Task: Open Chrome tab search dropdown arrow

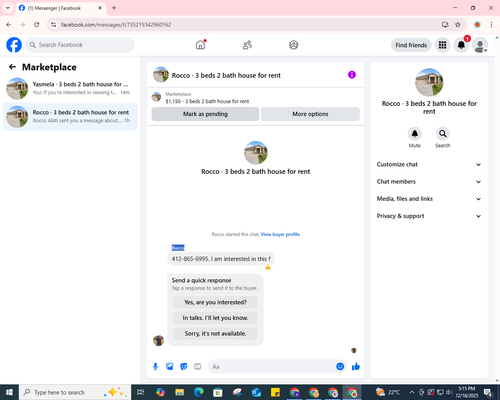Action: 8,8
